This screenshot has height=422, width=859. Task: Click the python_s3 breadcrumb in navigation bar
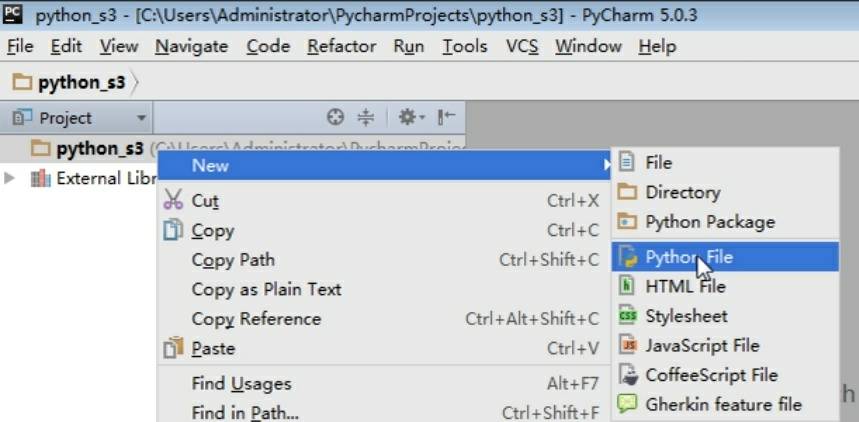click(80, 82)
